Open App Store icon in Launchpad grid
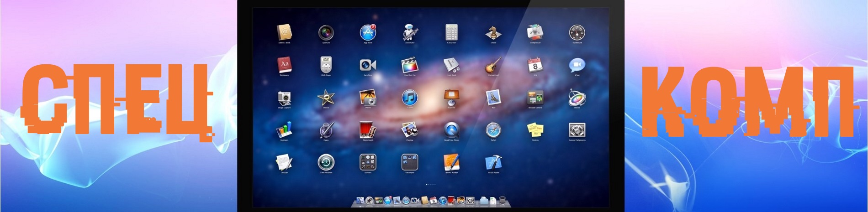The height and width of the screenshot is (212, 868). click(x=368, y=32)
